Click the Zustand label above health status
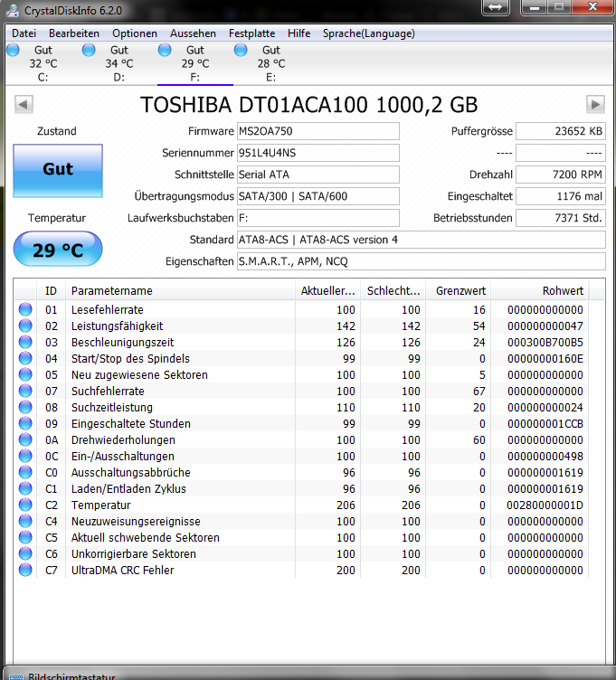The height and width of the screenshot is (680, 616). point(57,131)
